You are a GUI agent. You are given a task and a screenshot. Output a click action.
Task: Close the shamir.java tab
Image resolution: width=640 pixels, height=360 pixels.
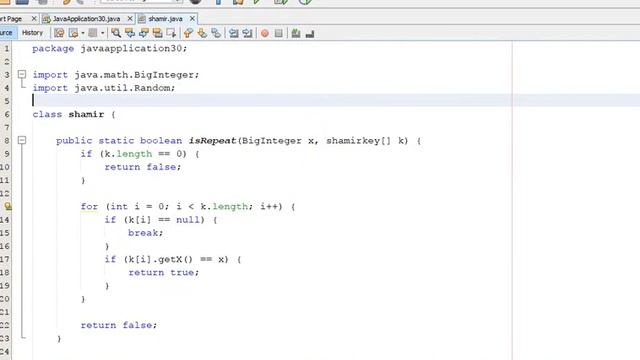(192, 19)
